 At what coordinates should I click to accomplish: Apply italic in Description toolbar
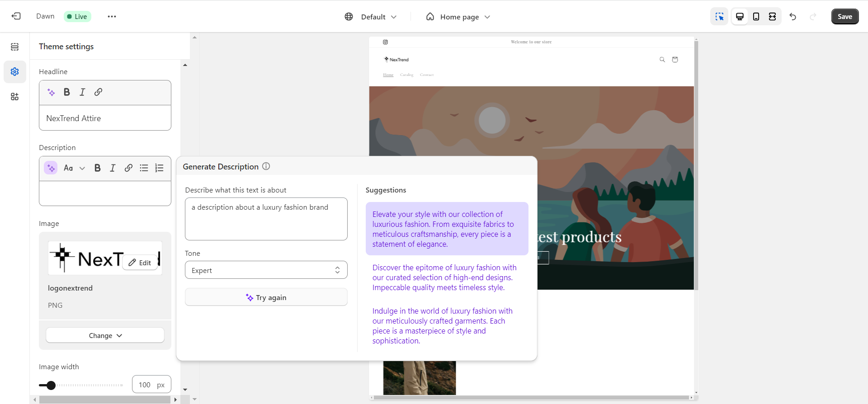pyautogui.click(x=113, y=168)
